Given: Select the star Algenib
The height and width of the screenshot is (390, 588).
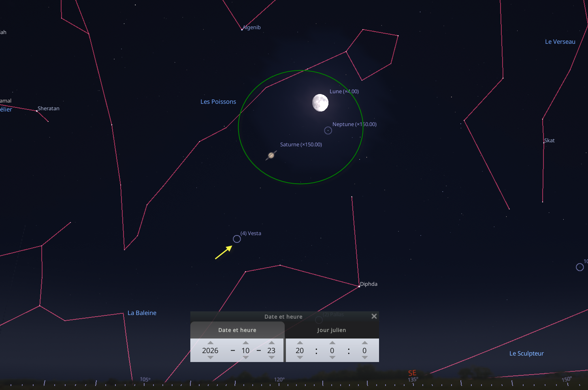Looking at the screenshot, I should click(x=242, y=29).
